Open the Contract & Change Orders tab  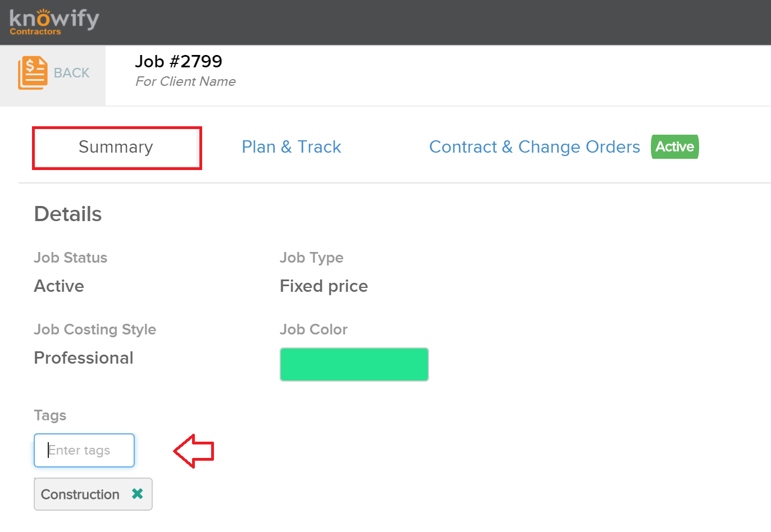tap(535, 147)
